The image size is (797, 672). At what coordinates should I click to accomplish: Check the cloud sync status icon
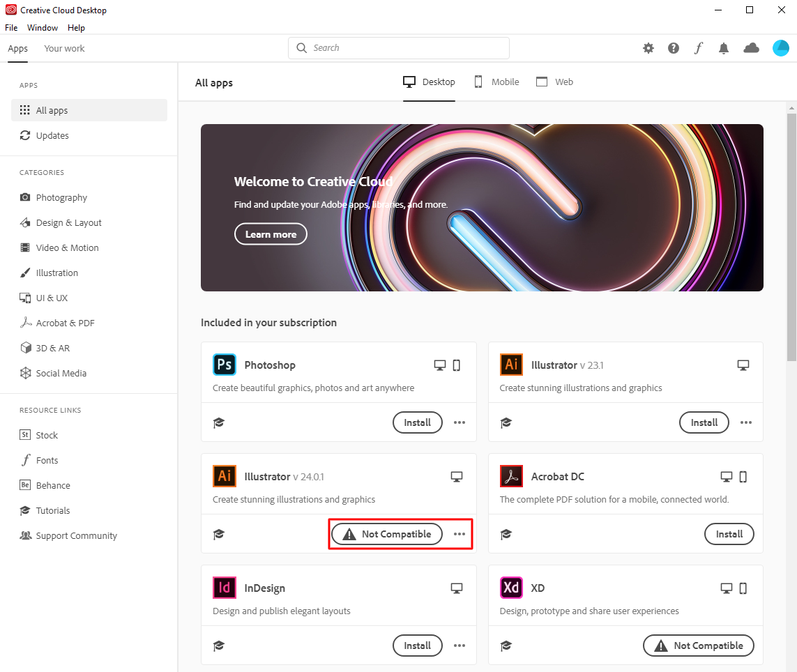coord(751,48)
